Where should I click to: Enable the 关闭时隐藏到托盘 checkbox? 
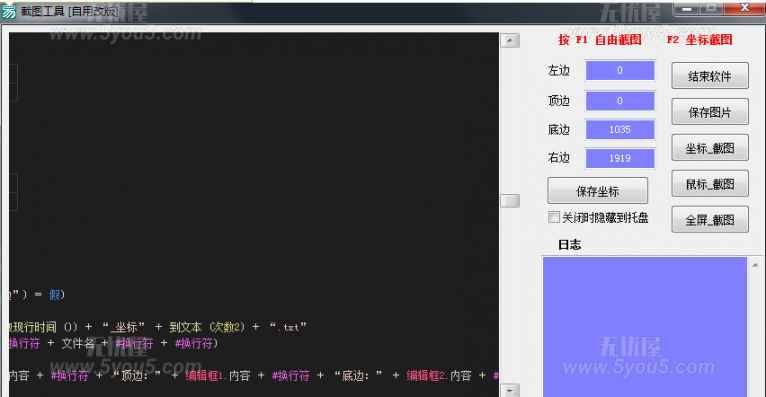tap(553, 217)
